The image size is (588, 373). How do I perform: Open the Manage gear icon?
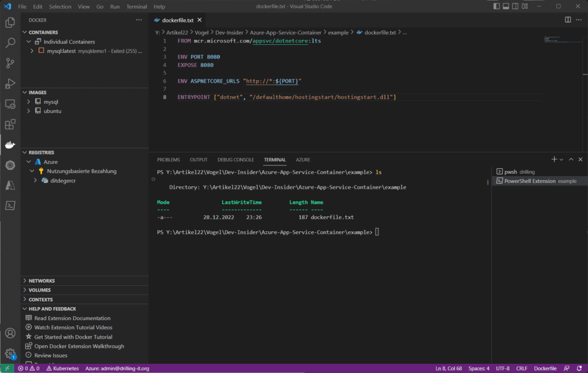pos(10,353)
